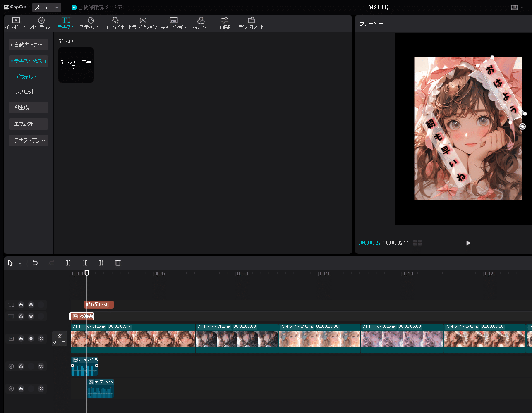Delete left of playhead

point(85,263)
